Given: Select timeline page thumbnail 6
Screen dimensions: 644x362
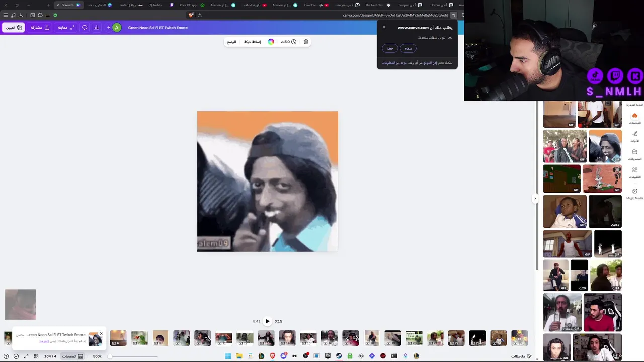Looking at the screenshot, I should tap(118, 338).
